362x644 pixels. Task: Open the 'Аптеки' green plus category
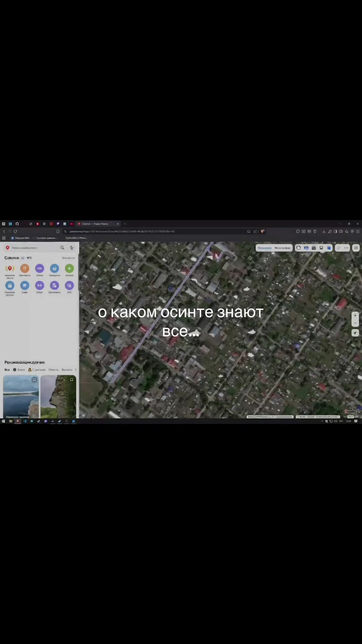69,268
